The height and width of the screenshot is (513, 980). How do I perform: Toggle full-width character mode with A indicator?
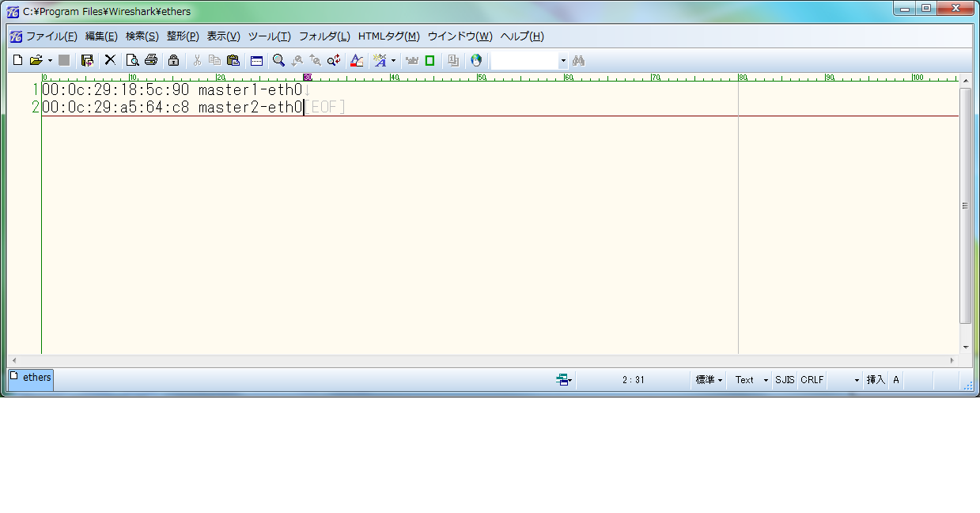pos(895,380)
